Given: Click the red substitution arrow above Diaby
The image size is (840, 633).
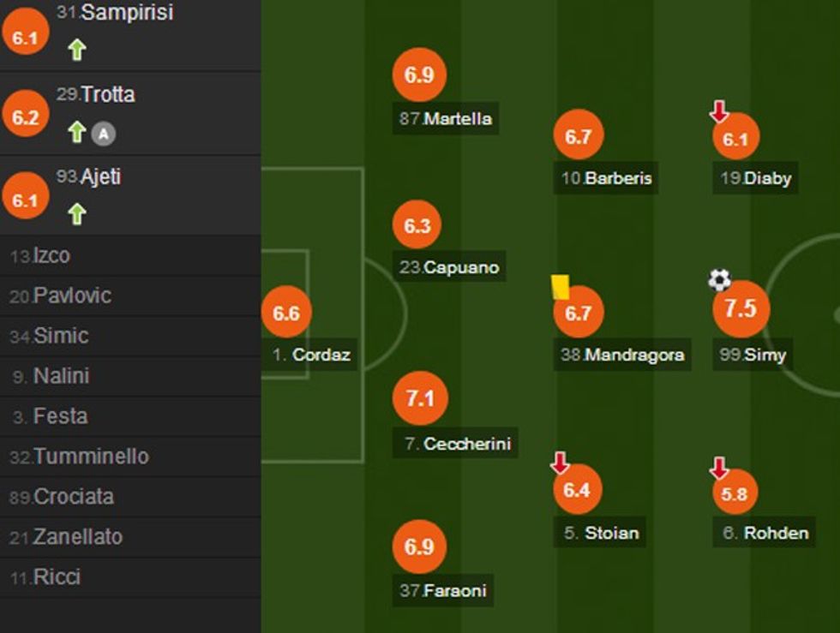Looking at the screenshot, I should 719,111.
